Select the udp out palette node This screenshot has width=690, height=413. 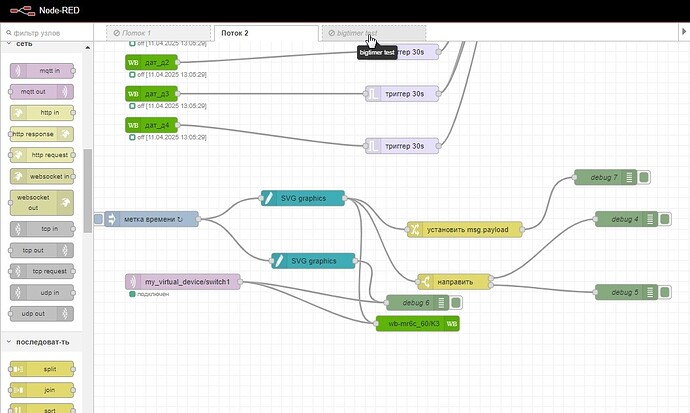click(x=42, y=314)
